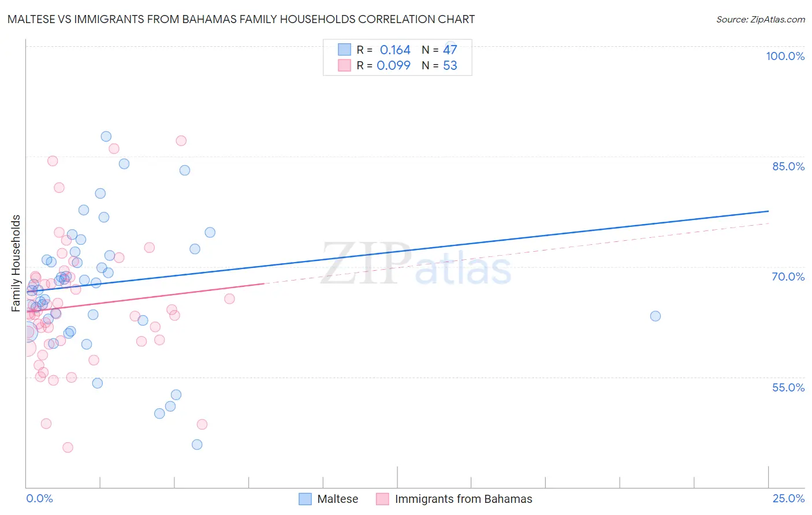812x515 pixels.
Task: Click the 0.0% x-axis start label
Action: [39, 498]
